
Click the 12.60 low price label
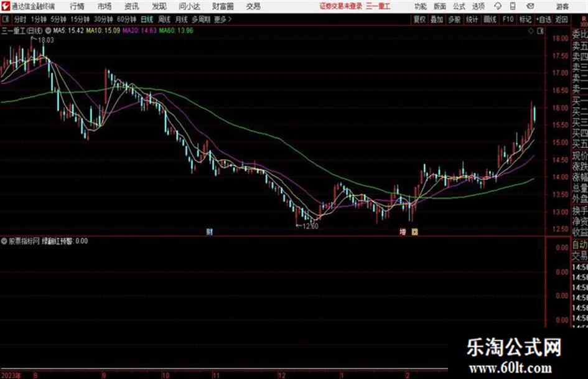coord(310,226)
